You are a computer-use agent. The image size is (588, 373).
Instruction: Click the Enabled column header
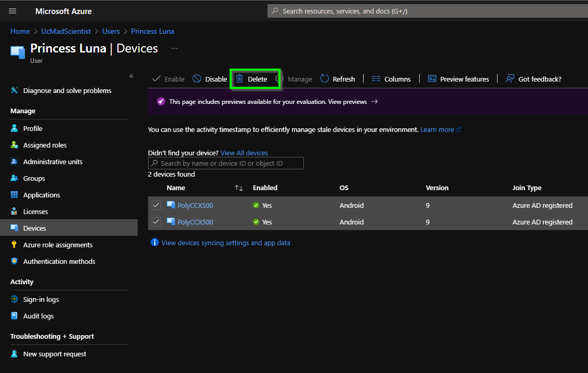[265, 188]
